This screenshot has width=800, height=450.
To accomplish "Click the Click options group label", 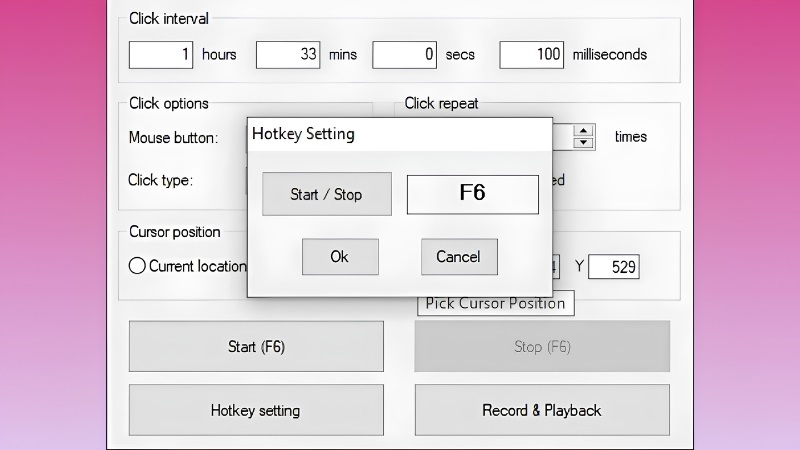I will pos(169,104).
